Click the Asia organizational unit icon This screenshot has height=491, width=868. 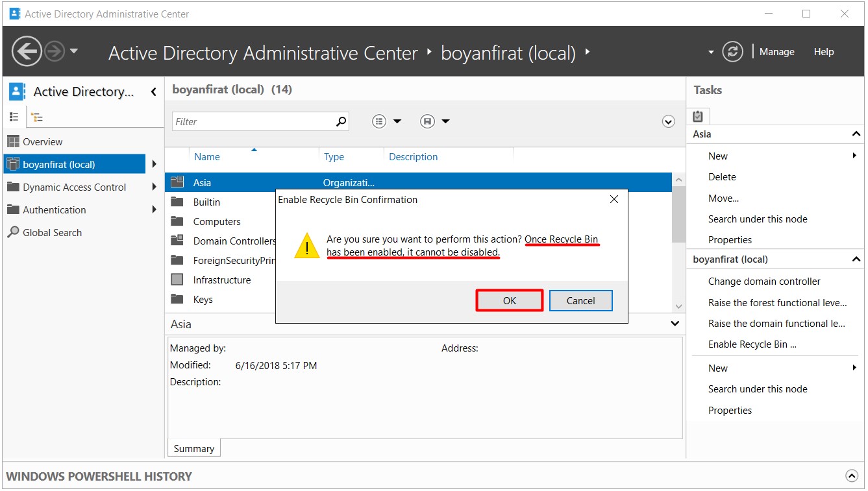177,182
